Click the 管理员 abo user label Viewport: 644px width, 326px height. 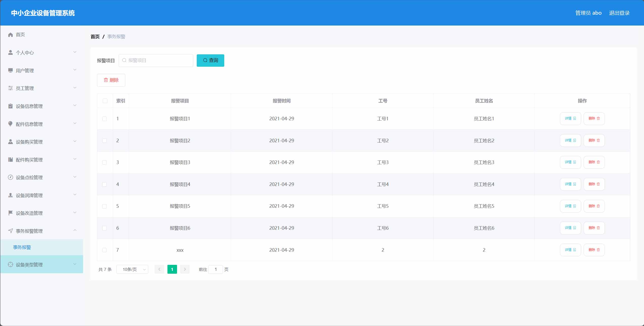588,13
